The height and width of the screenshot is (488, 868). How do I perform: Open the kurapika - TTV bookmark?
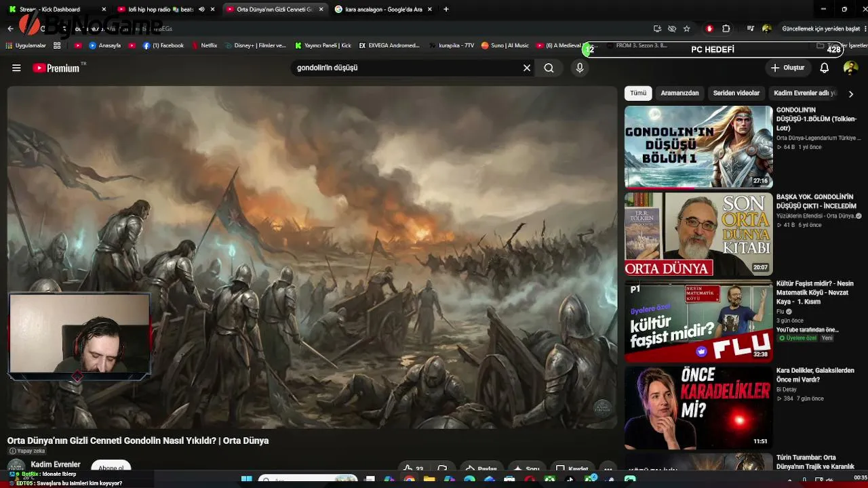click(x=452, y=45)
